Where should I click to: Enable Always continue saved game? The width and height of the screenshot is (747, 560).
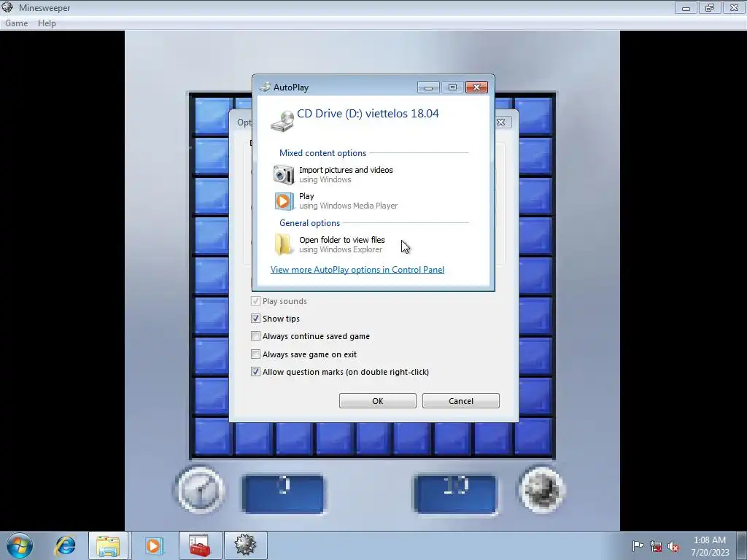click(255, 335)
